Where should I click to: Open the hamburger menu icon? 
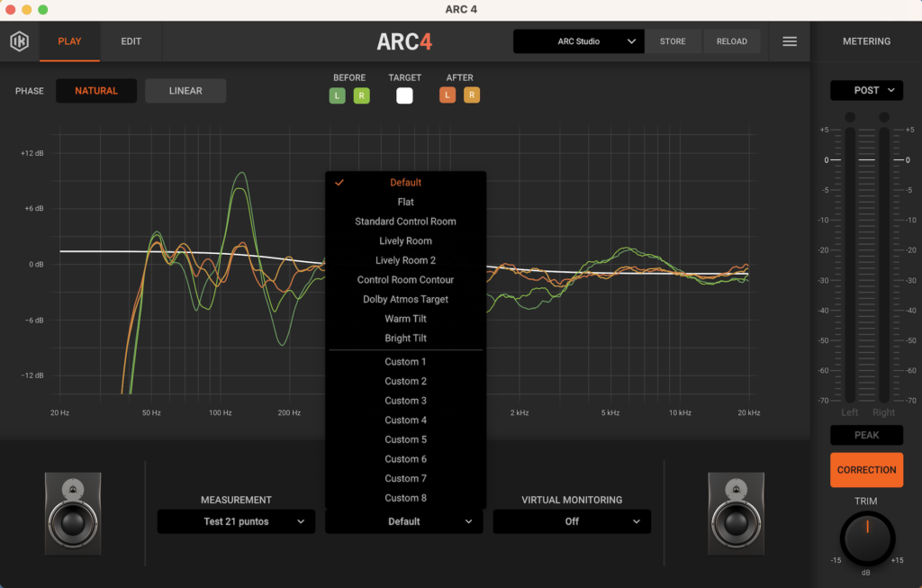[x=790, y=41]
